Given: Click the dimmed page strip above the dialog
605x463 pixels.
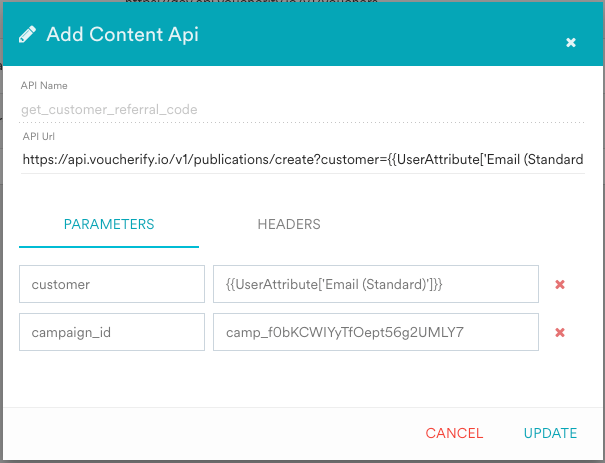Looking at the screenshot, I should pos(300,3).
